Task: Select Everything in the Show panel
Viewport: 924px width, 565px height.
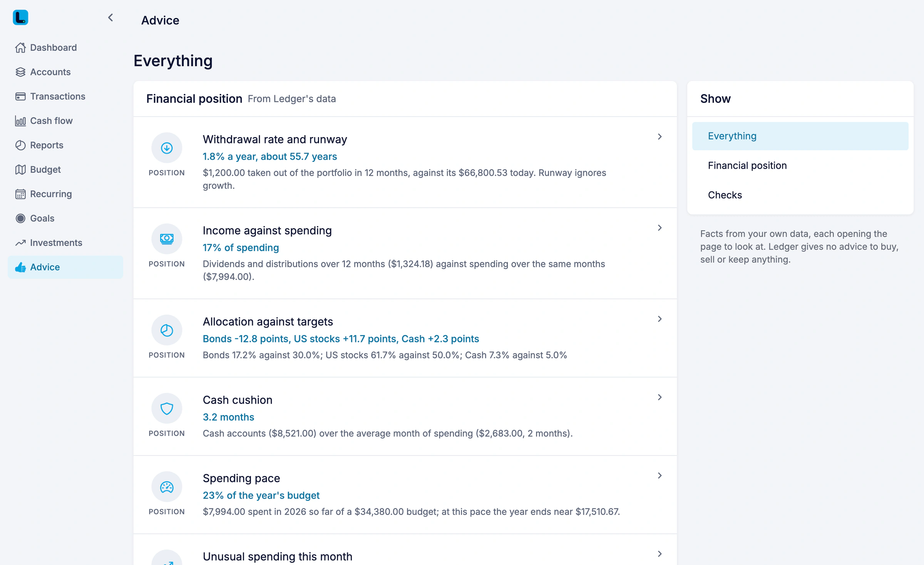Action: click(800, 136)
